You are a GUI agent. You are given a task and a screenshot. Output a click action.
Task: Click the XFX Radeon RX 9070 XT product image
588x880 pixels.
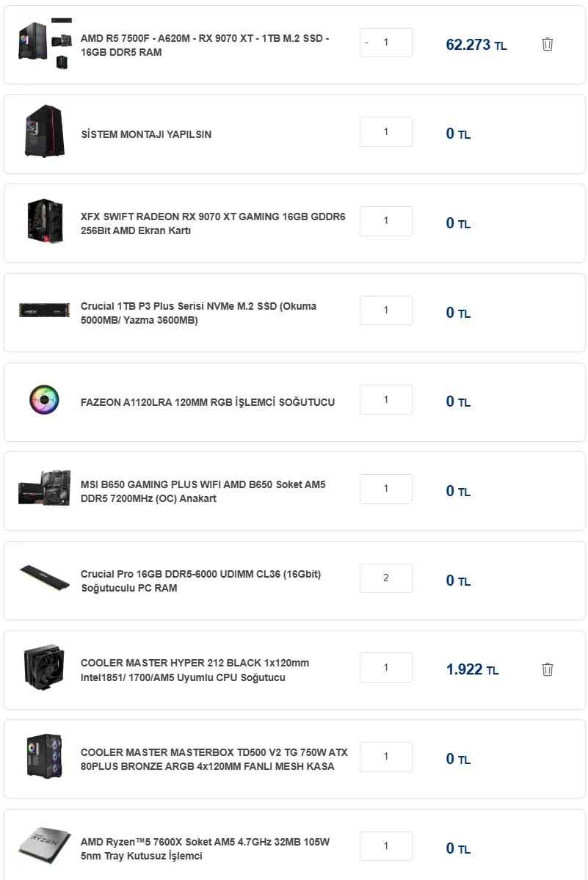tap(44, 223)
